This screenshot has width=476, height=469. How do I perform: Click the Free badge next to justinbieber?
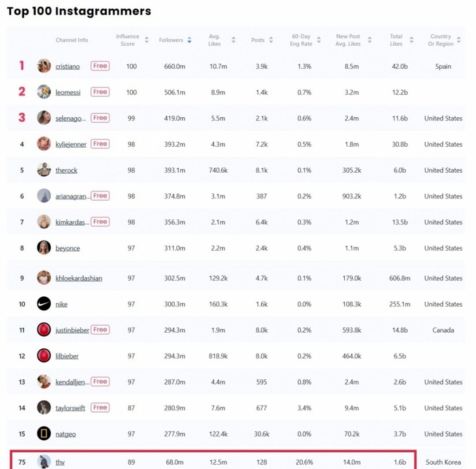[x=100, y=329]
